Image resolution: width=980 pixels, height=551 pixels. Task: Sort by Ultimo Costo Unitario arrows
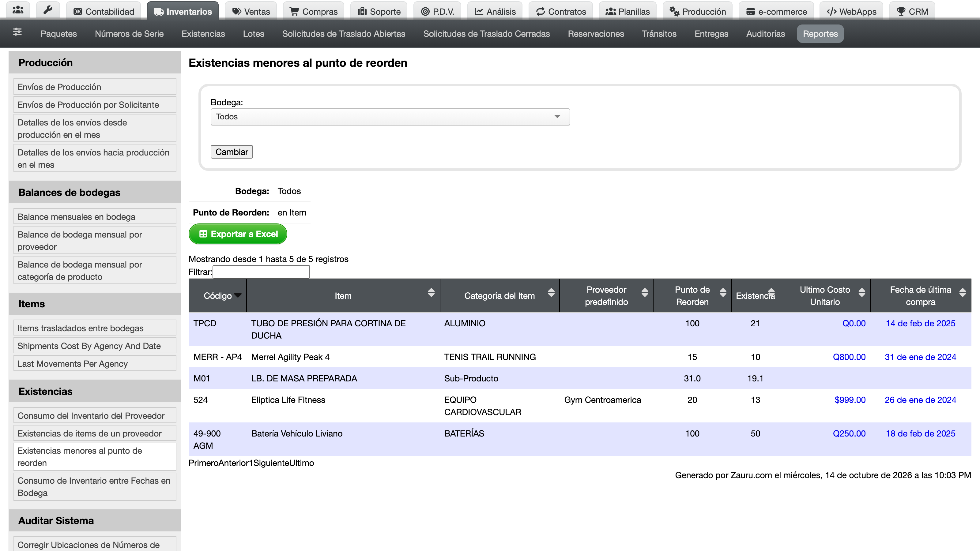click(x=862, y=292)
